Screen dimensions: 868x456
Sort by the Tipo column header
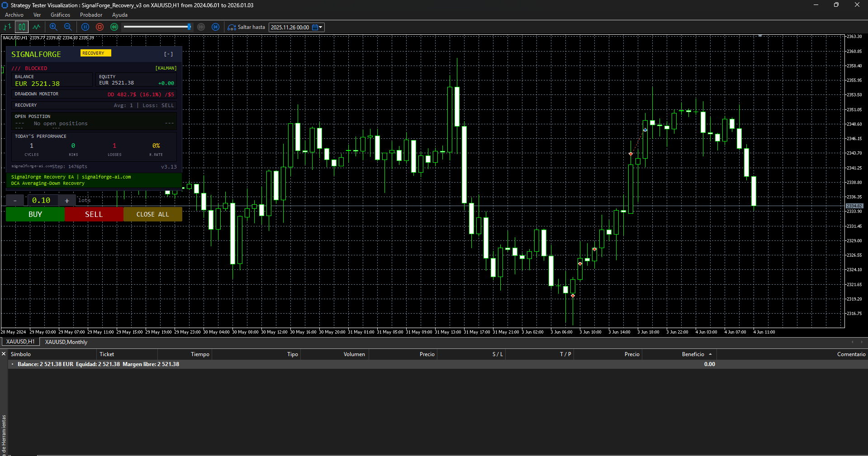[256, 354]
